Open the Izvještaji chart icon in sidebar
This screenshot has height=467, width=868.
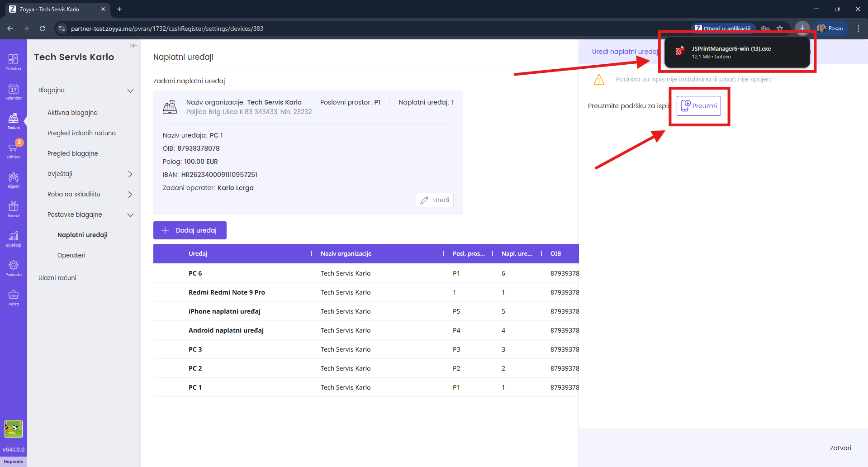coord(13,238)
